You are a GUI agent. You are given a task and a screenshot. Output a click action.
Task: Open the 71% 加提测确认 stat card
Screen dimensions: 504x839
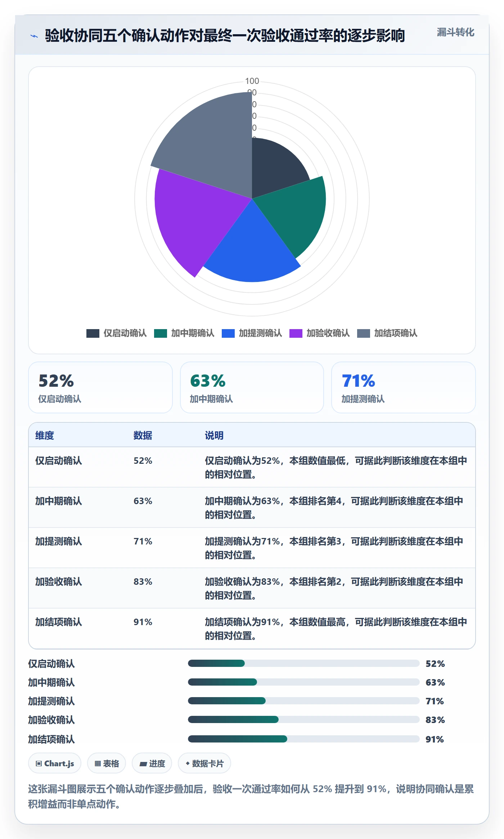pos(404,387)
